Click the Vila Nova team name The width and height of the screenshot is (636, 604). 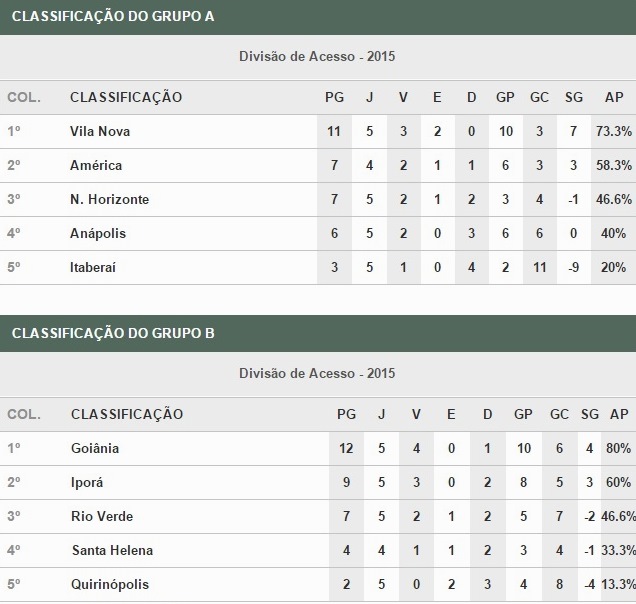pyautogui.click(x=100, y=131)
